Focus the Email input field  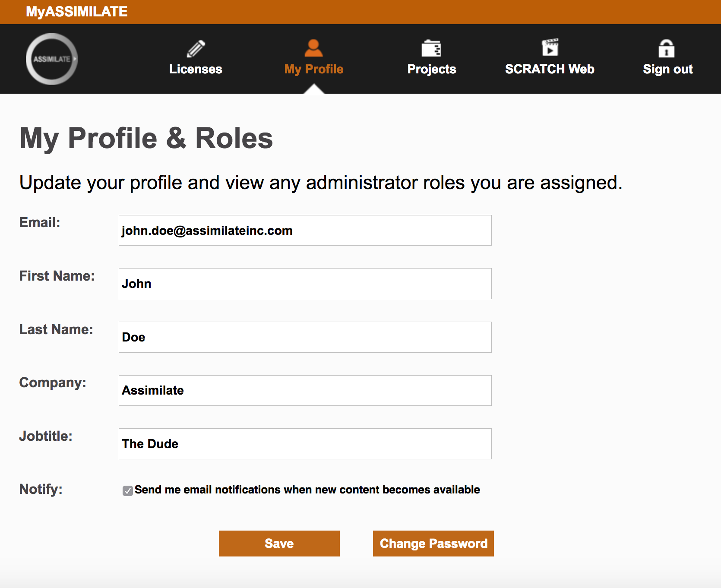coord(305,231)
